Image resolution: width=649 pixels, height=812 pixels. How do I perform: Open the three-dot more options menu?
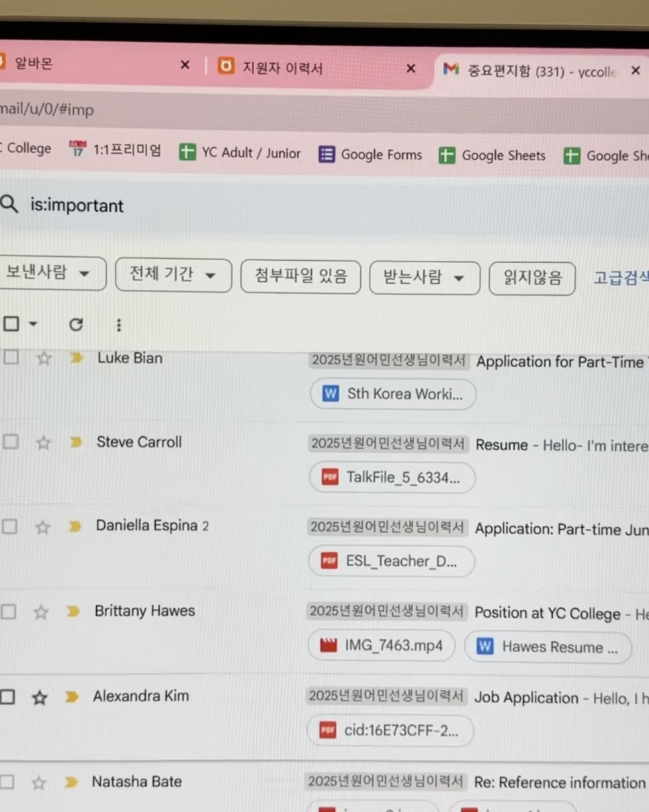tap(118, 325)
